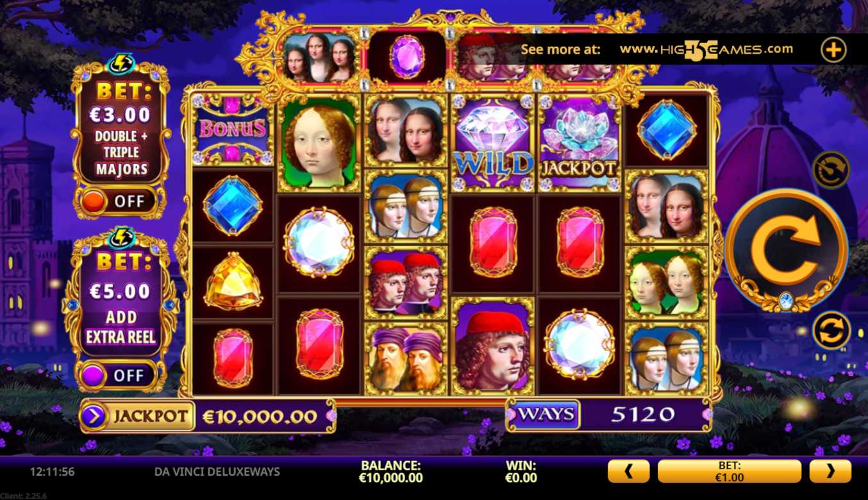Click the lightning bolt above the €5.00 bet panel
This screenshot has width=868, height=500.
point(120,237)
